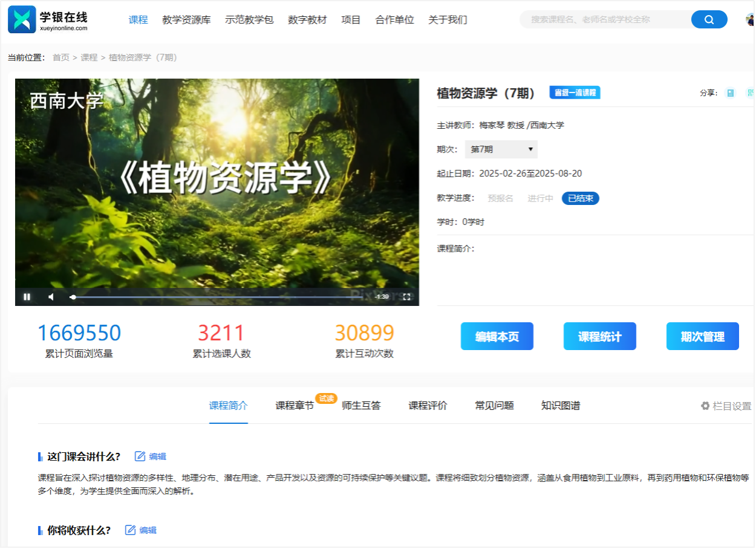The width and height of the screenshot is (756, 549).
Task: Switch to the 知识图谱 tab
Action: point(560,406)
